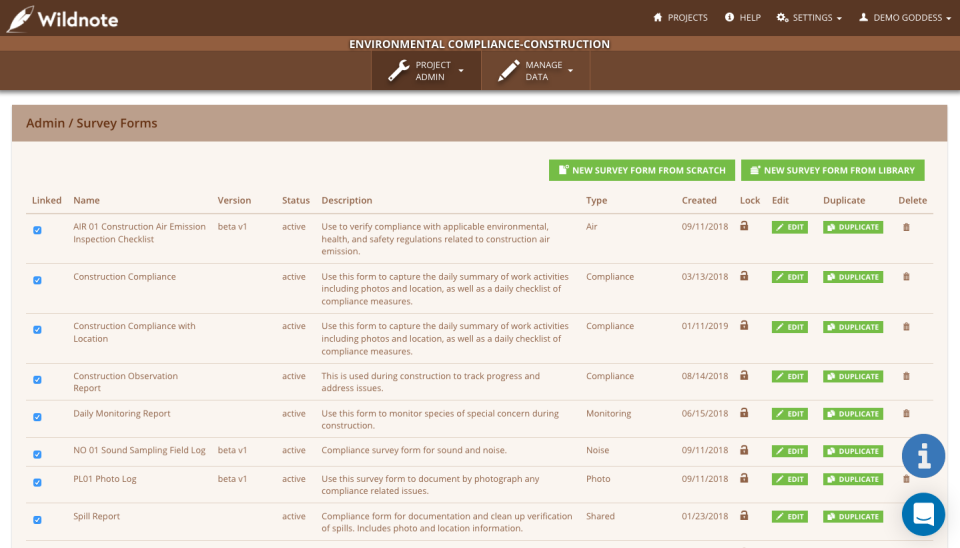Edit the Construction Compliance form
This screenshot has width=960, height=548.
(x=790, y=277)
